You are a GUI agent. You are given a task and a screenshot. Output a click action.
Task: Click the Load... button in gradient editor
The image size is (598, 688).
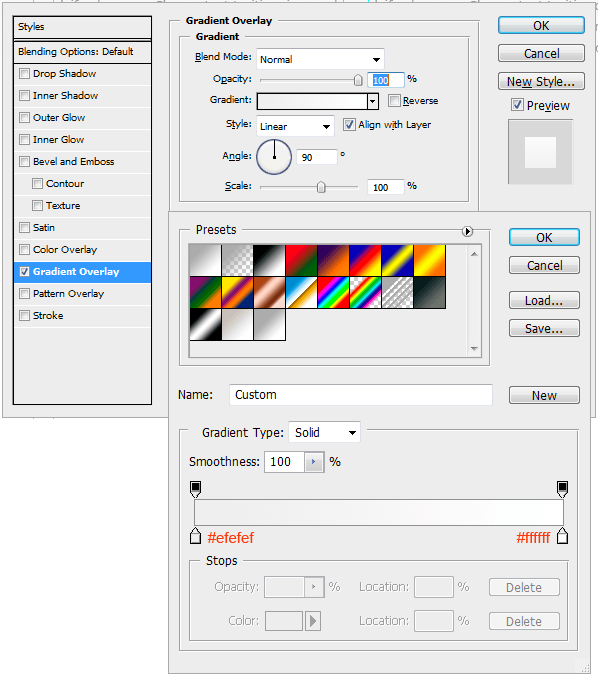(544, 301)
